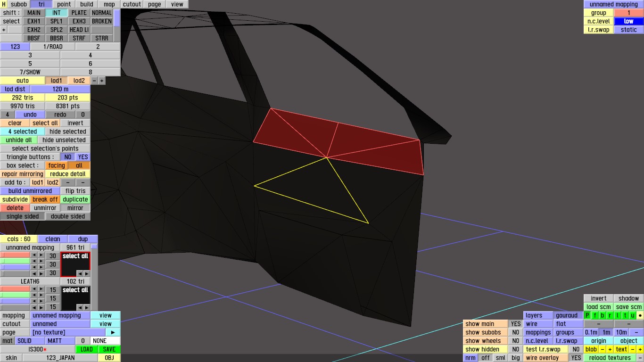Switch to the build mode tab
644x362 pixels.
coord(87,4)
